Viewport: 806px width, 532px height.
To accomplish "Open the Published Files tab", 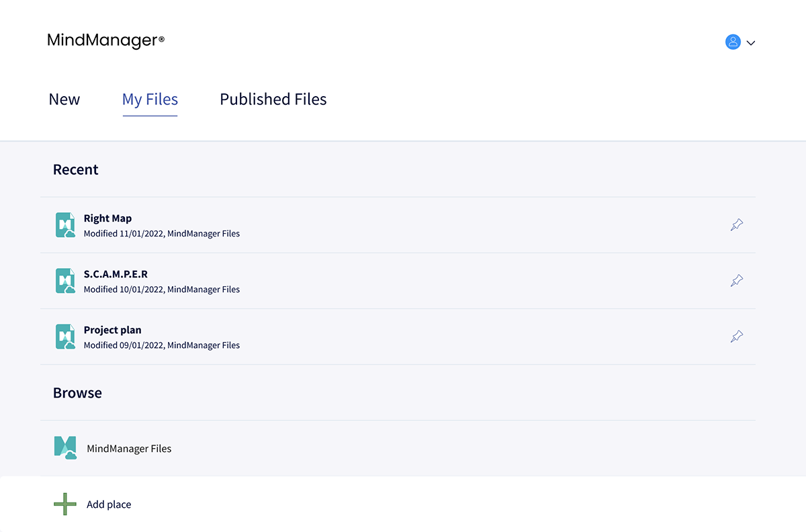I will point(273,99).
